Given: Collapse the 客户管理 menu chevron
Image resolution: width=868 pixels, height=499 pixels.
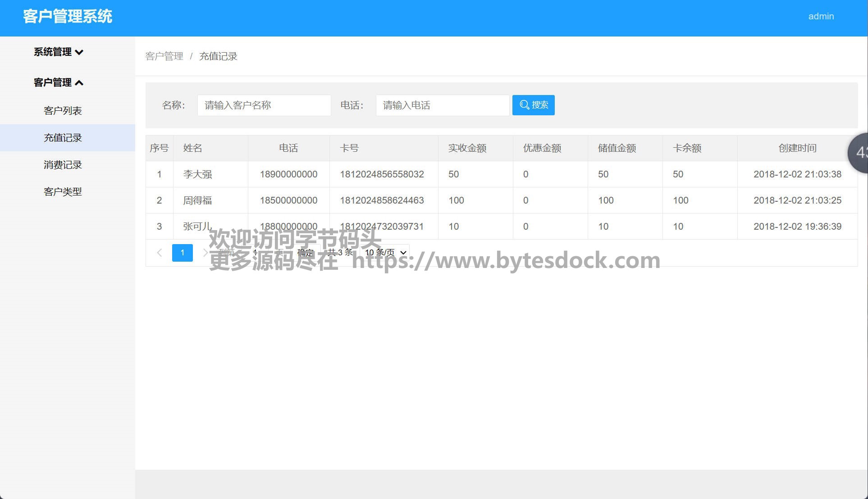Looking at the screenshot, I should (79, 83).
